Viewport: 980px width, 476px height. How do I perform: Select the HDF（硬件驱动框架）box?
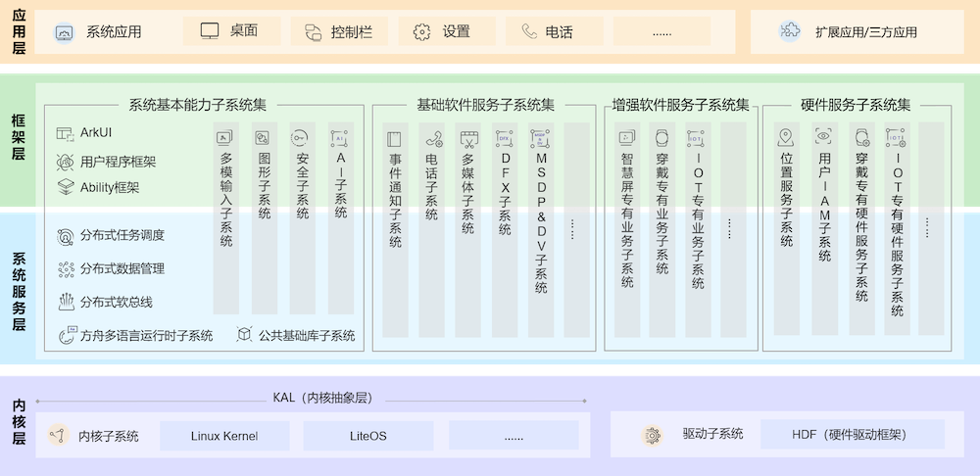click(853, 434)
